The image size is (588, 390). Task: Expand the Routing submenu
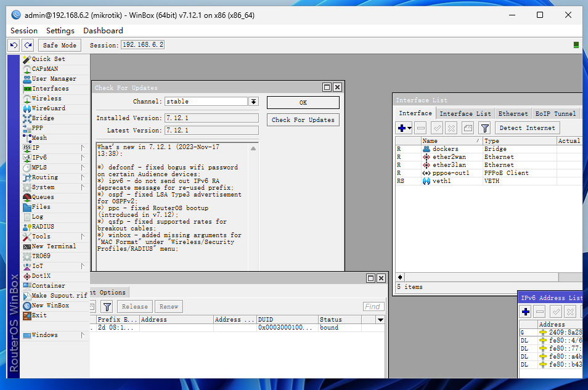83,177
